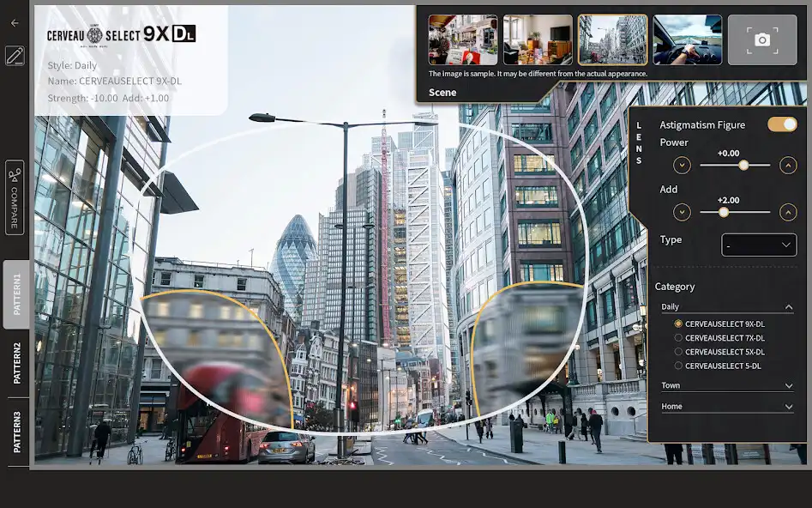The image size is (812, 508).
Task: Tap the camera capture icon
Action: click(x=761, y=39)
